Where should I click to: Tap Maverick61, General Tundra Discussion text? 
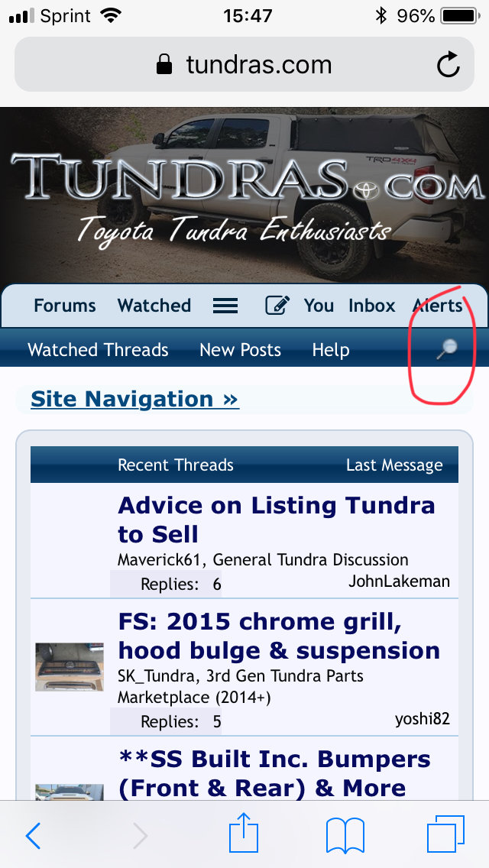(x=263, y=559)
